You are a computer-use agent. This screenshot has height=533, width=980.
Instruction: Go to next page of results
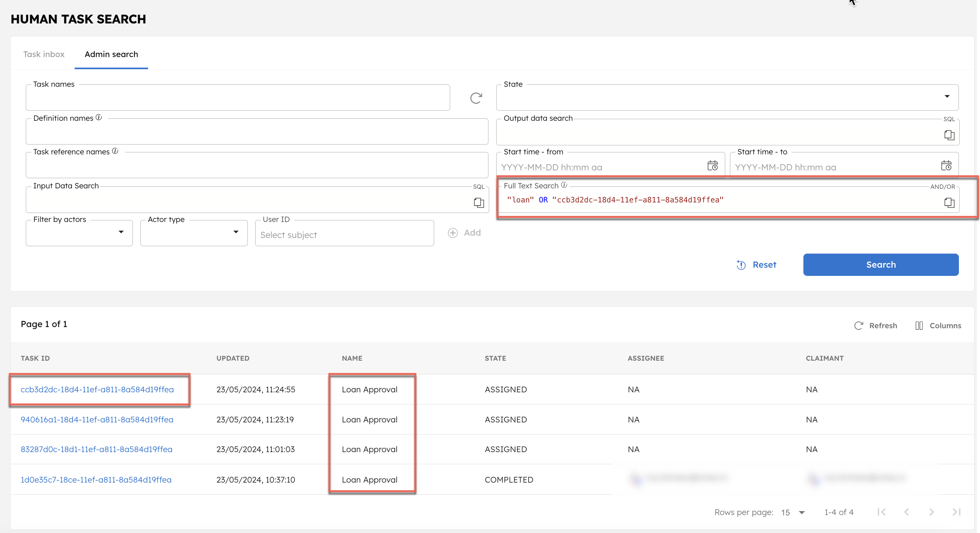(932, 512)
